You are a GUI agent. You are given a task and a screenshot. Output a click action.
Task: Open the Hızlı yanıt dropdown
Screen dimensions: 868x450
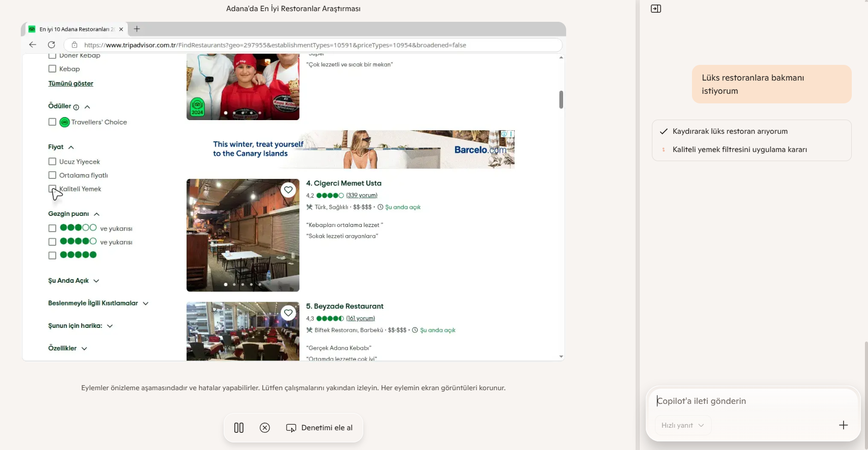[683, 425]
